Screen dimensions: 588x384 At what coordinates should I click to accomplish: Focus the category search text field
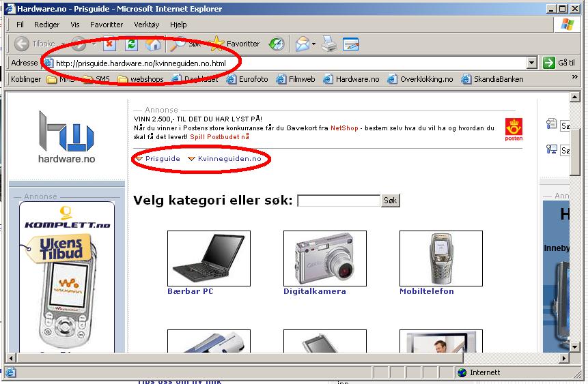339,201
